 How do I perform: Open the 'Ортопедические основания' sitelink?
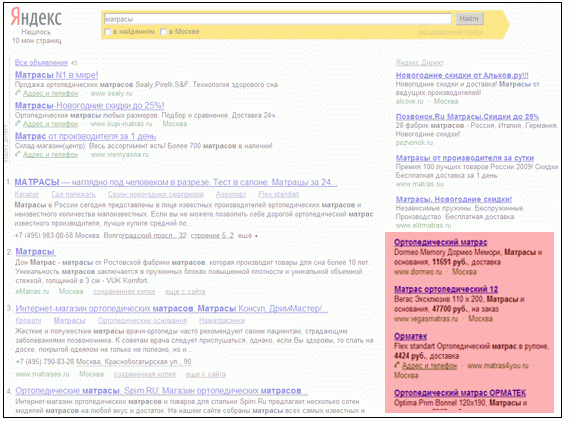[x=142, y=321]
